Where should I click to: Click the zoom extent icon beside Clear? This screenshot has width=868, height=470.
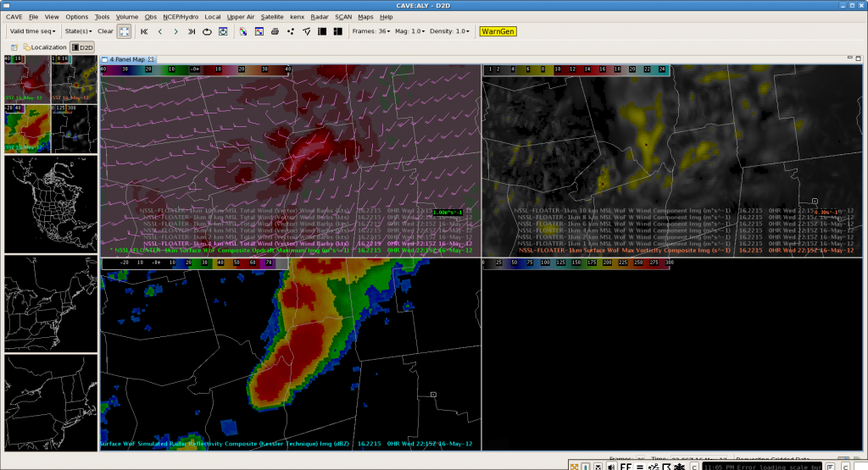coord(124,31)
